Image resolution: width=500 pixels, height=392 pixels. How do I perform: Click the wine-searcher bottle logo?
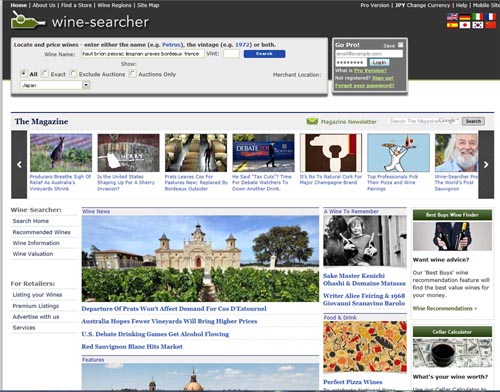pyautogui.click(x=27, y=20)
